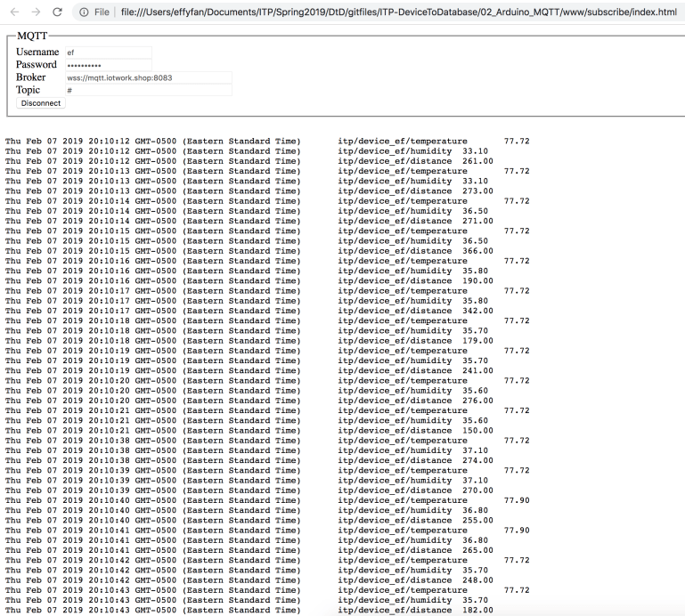The image size is (685, 616).
Task: Focus the Username field containing ef
Action: [x=109, y=53]
